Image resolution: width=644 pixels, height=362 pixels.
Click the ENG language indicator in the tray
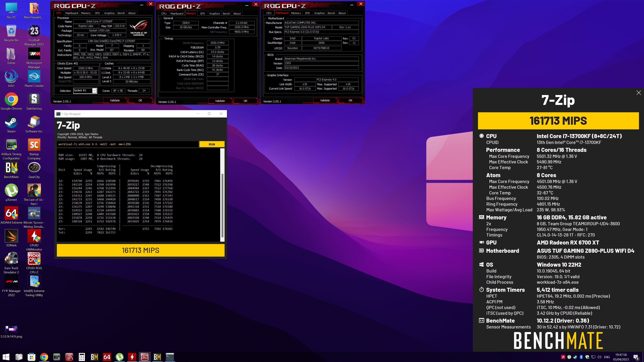pos(607,357)
